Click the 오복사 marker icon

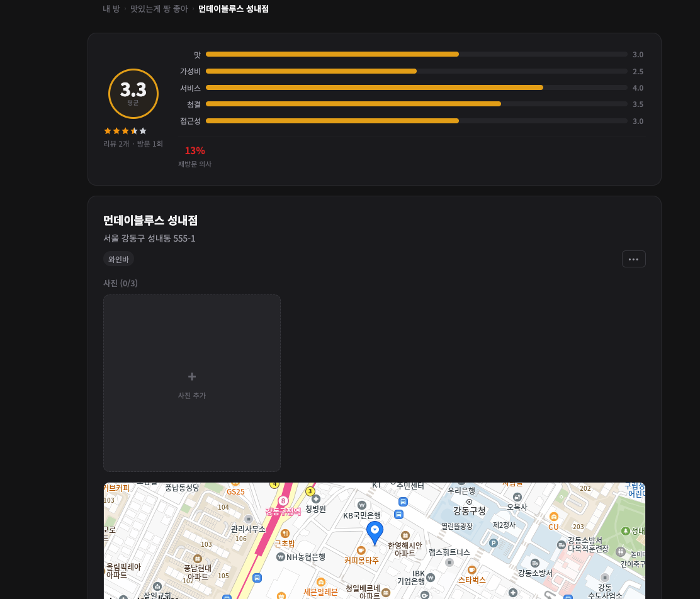(x=517, y=497)
